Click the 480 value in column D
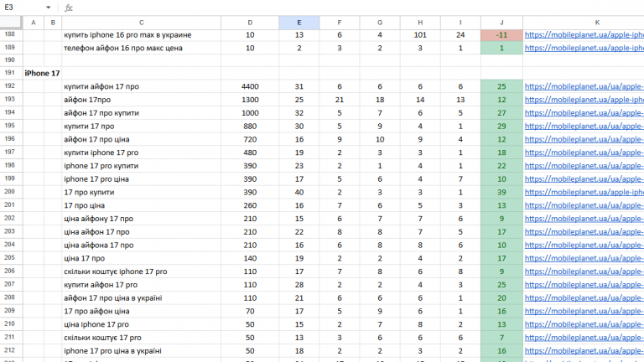The image size is (644, 362). pyautogui.click(x=250, y=153)
